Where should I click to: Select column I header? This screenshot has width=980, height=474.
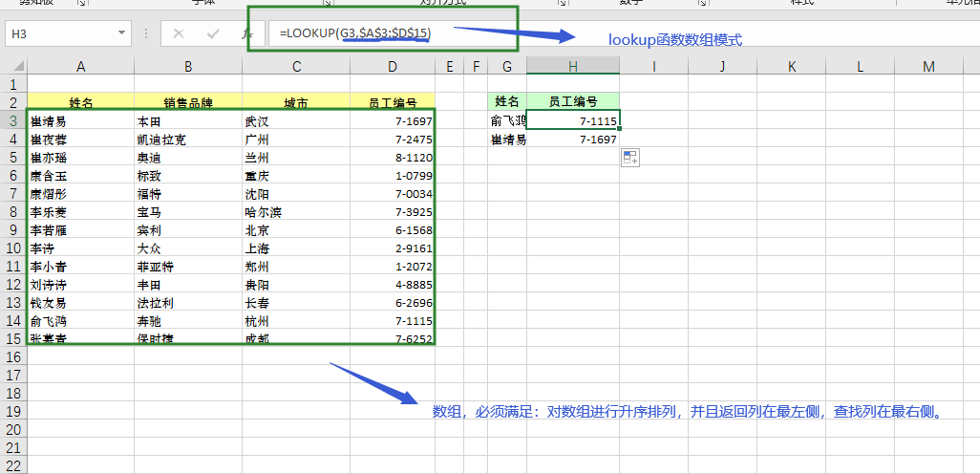point(653,66)
